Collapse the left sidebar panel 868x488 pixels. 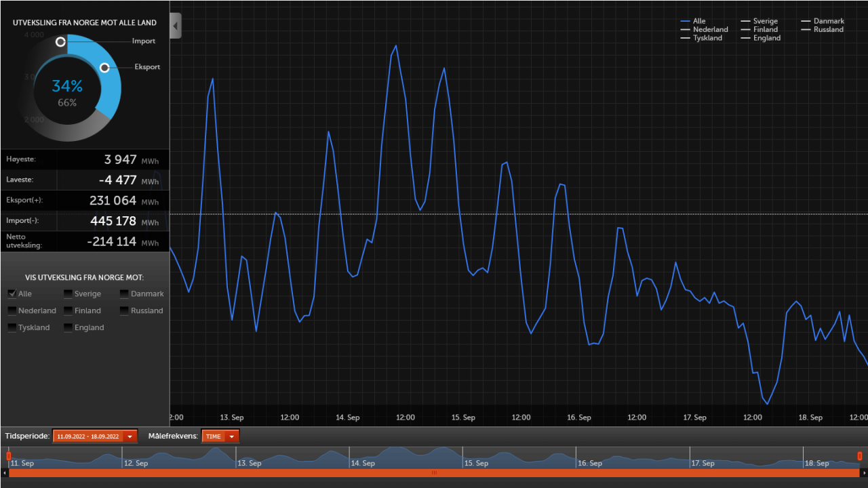[x=174, y=25]
